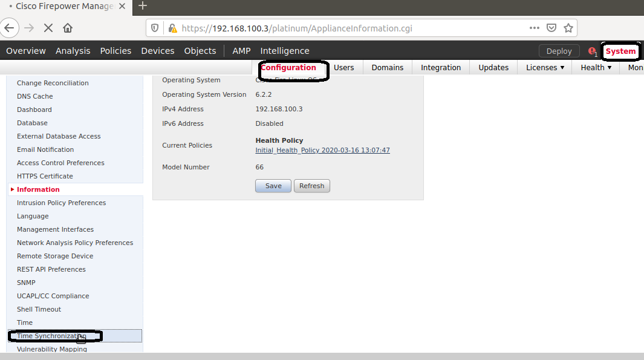Open the Analysis menu
644x360 pixels.
click(x=73, y=51)
